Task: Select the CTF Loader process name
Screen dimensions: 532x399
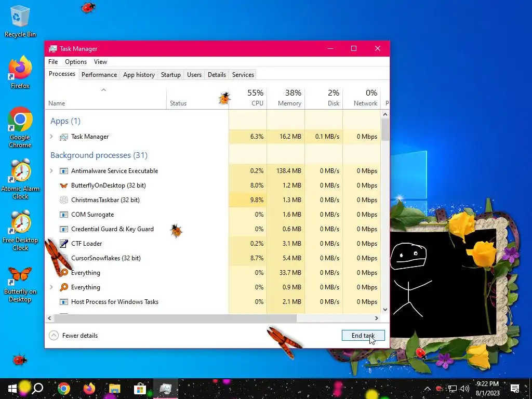Action: click(x=87, y=244)
